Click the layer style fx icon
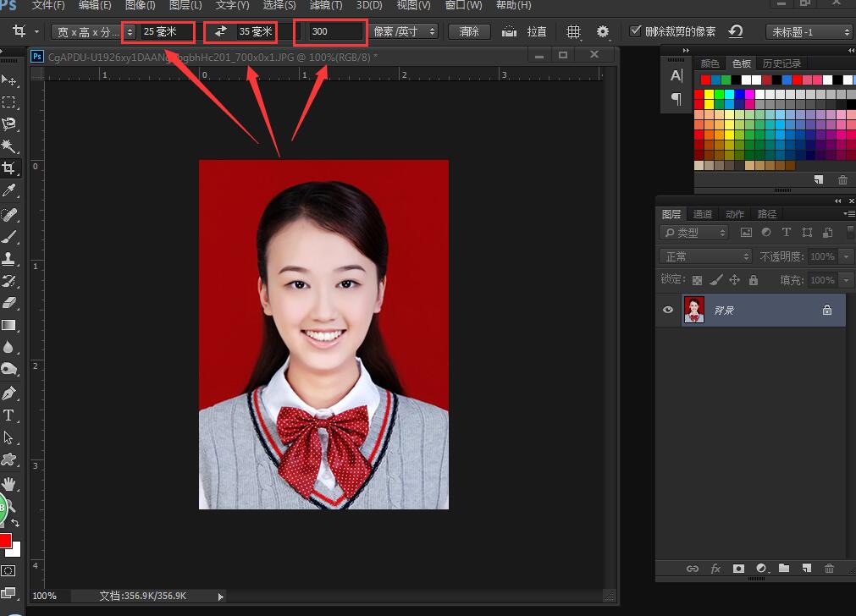This screenshot has height=616, width=856. pyautogui.click(x=715, y=569)
